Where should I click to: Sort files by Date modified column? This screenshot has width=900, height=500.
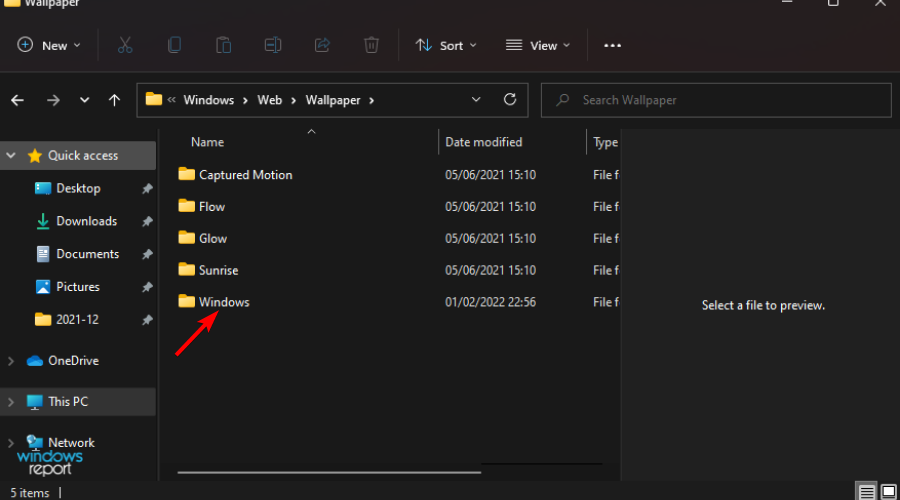point(484,142)
